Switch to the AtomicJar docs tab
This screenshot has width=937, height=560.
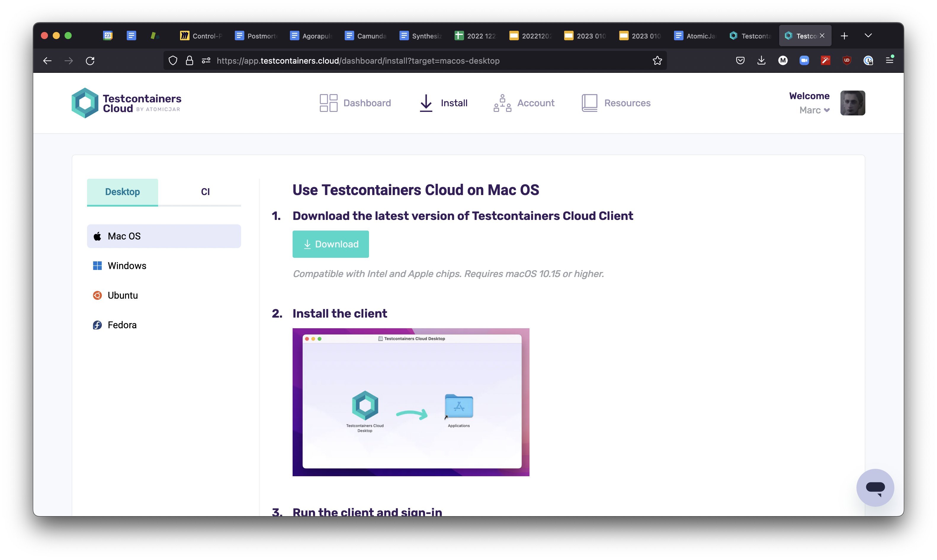point(695,36)
